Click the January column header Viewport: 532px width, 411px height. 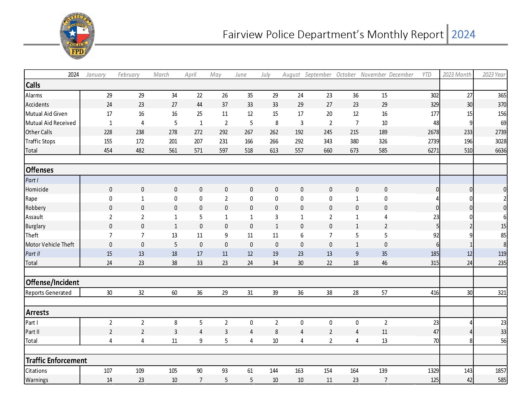coord(96,74)
